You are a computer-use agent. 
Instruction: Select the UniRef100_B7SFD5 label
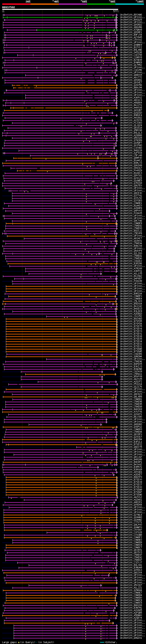[x=131, y=321]
